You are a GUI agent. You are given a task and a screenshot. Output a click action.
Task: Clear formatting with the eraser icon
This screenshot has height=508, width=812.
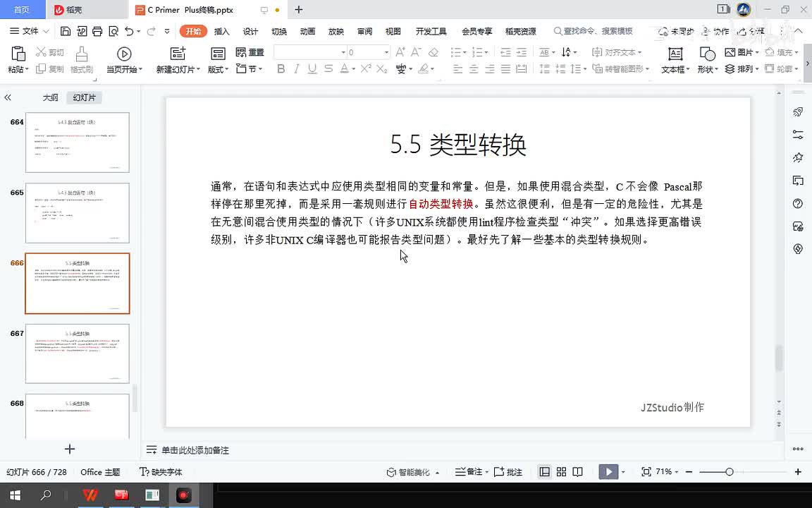[x=433, y=52]
